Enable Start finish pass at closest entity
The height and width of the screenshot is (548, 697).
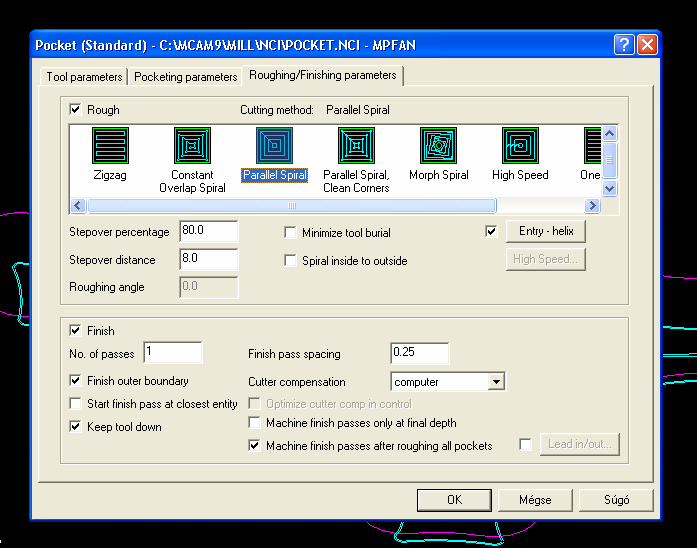(76, 404)
